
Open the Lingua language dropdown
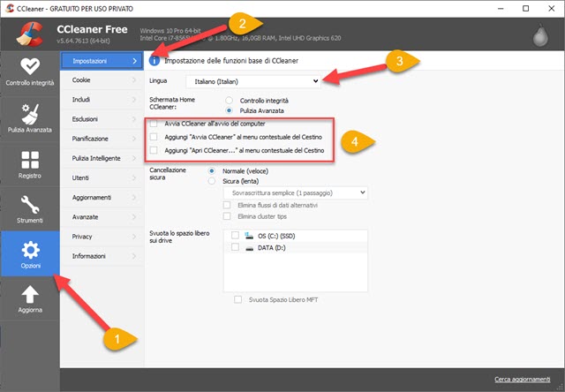253,81
